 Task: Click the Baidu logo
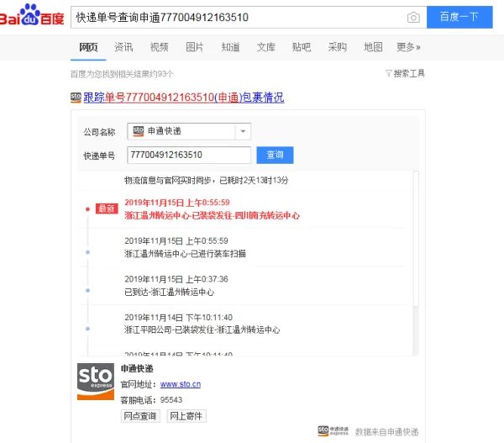click(x=32, y=15)
